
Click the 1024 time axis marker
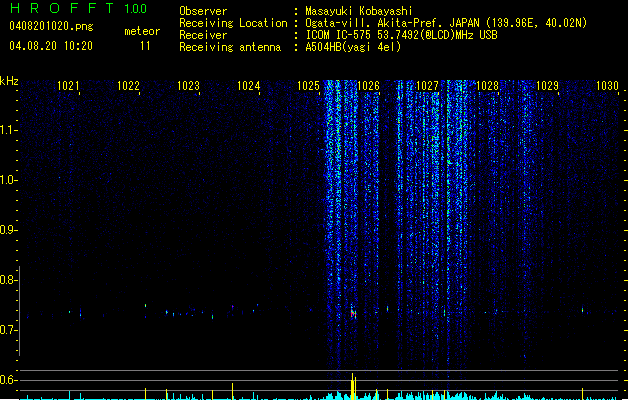(x=248, y=86)
